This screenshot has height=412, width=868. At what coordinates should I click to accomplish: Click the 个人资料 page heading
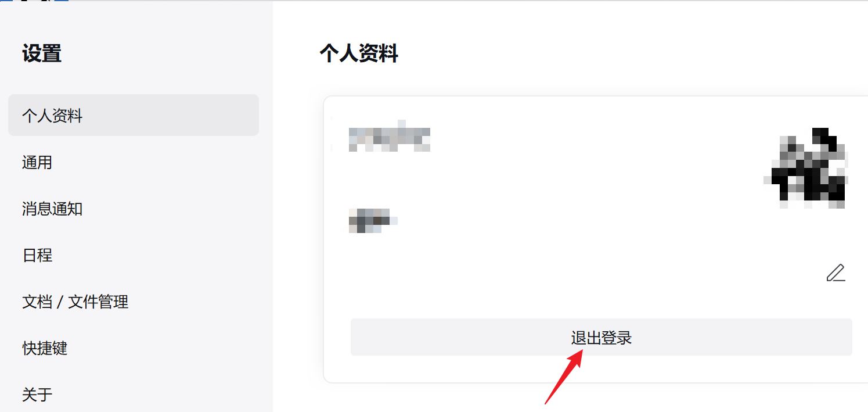point(359,53)
